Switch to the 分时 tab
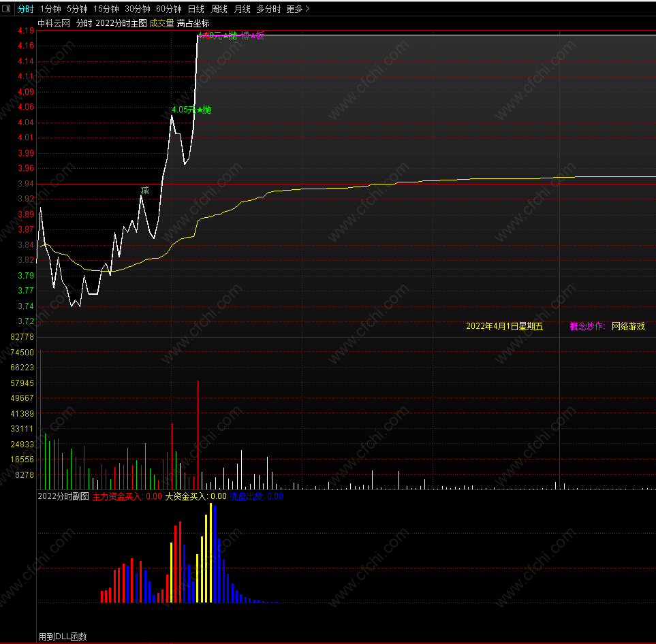656x644 pixels. (25, 9)
